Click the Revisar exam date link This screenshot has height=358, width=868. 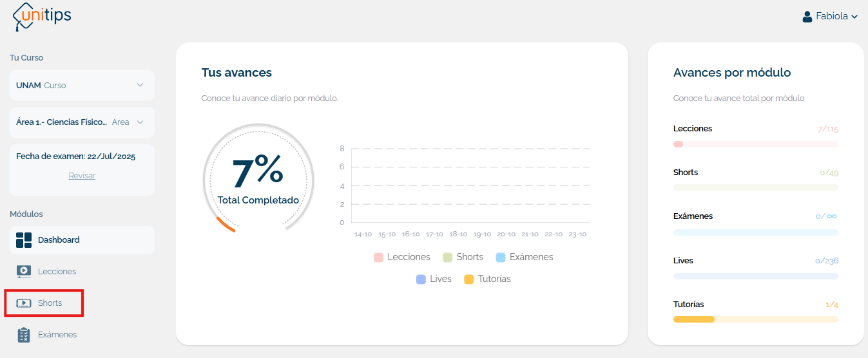pyautogui.click(x=82, y=176)
